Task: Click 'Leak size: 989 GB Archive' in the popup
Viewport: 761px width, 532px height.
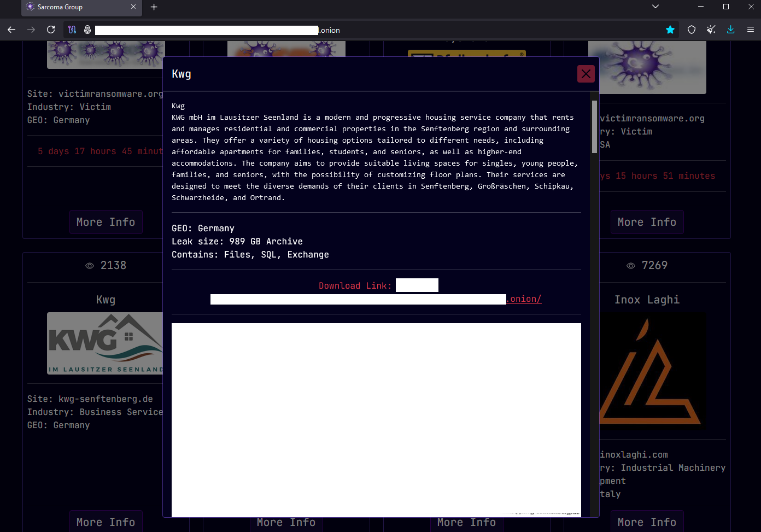Action: point(237,242)
